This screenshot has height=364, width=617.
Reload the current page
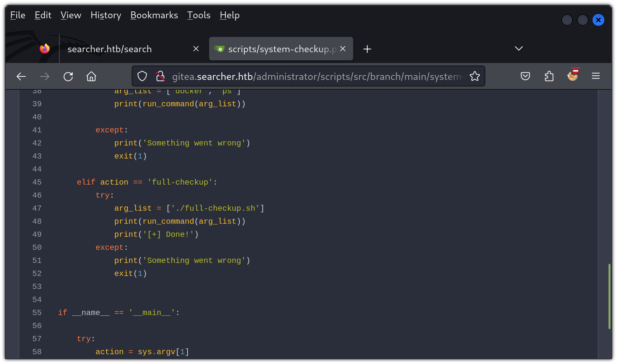[68, 76]
